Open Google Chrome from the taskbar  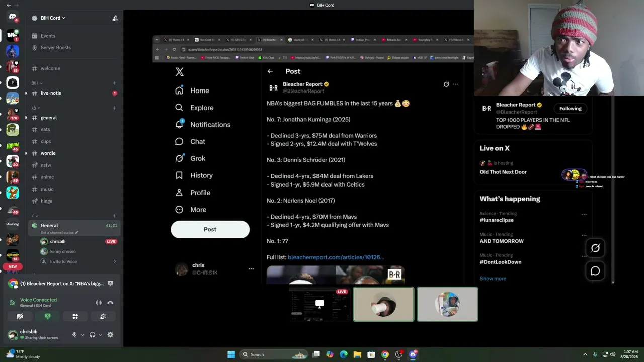pos(385,354)
